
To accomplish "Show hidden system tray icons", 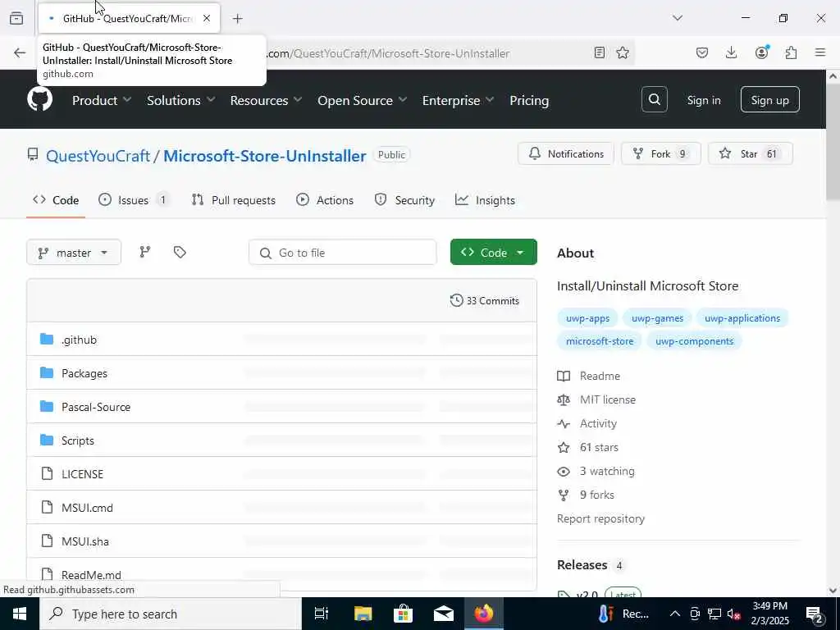I will (675, 614).
